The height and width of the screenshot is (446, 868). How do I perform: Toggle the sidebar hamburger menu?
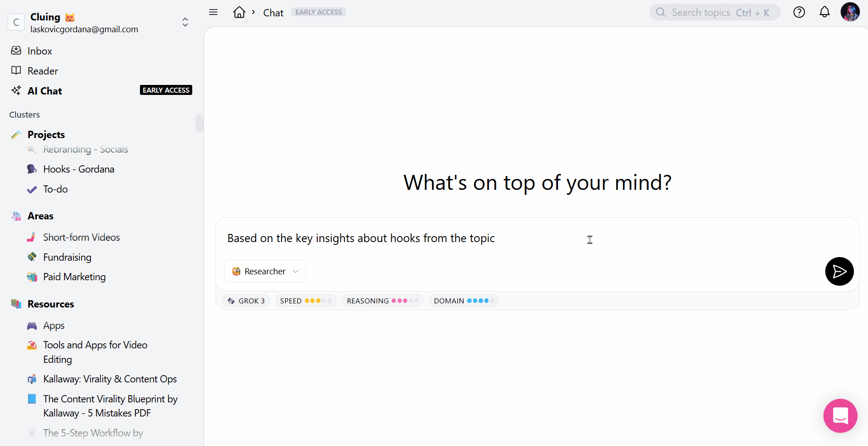click(x=213, y=12)
